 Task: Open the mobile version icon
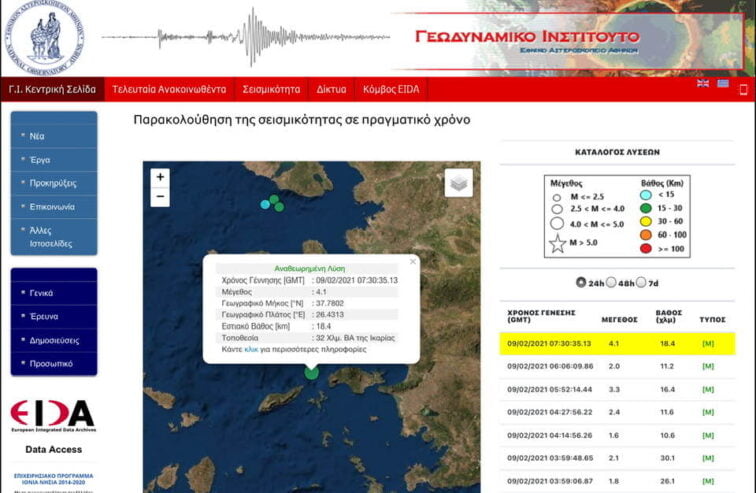[x=743, y=90]
